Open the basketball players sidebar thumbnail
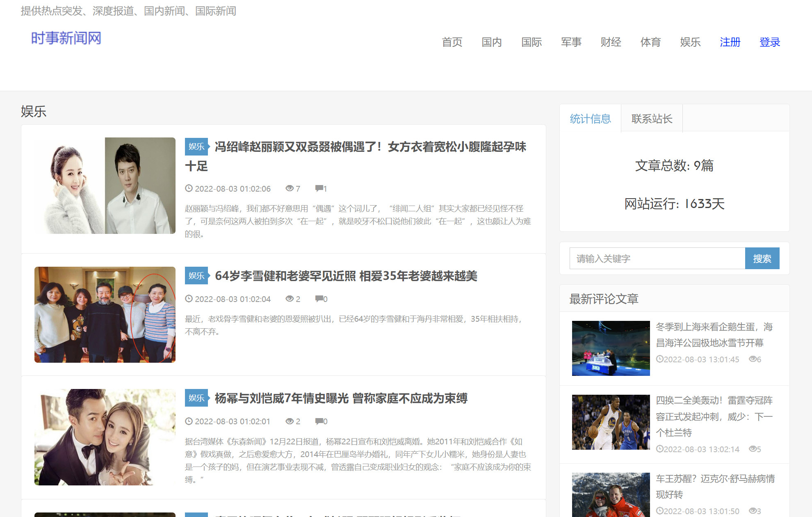Image resolution: width=812 pixels, height=517 pixels. (611, 422)
